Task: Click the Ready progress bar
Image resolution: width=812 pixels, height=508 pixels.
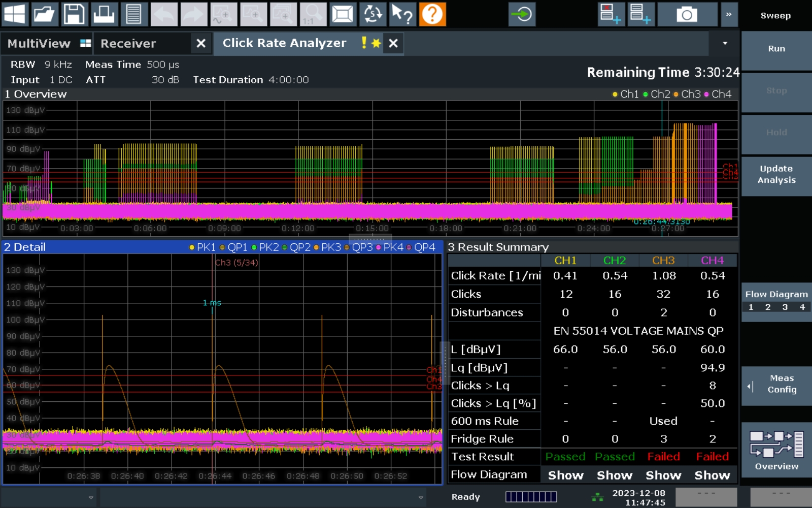Action: [x=531, y=497]
